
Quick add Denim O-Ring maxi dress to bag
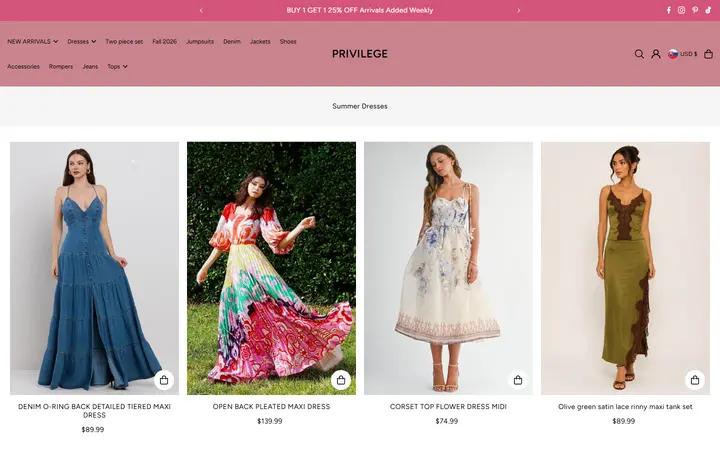click(164, 380)
